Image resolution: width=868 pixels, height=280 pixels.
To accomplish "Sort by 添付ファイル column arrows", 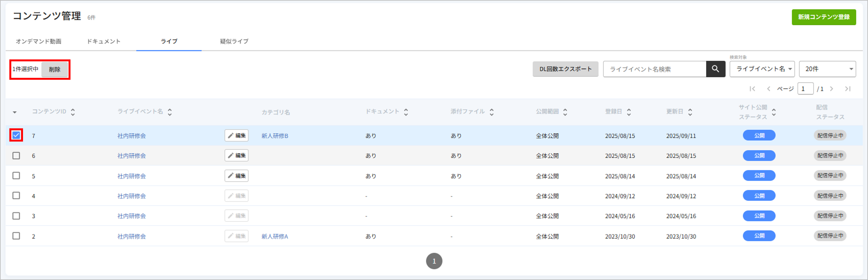I will click(x=492, y=112).
